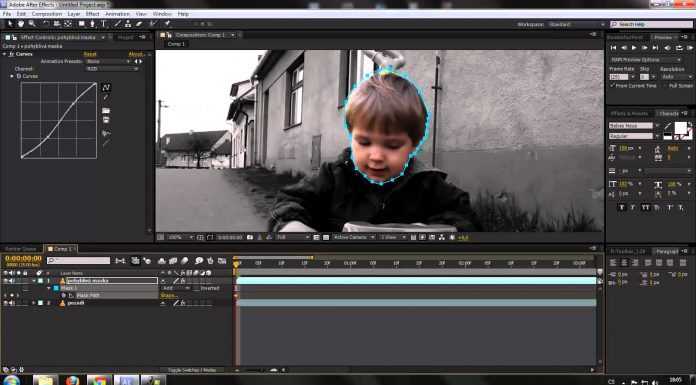Open the white text fill color swatch
This screenshot has width=696, height=385.
(680, 127)
